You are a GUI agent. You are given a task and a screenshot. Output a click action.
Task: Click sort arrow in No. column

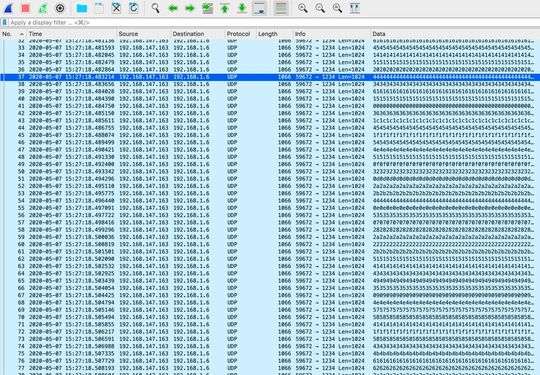pyautogui.click(x=22, y=34)
